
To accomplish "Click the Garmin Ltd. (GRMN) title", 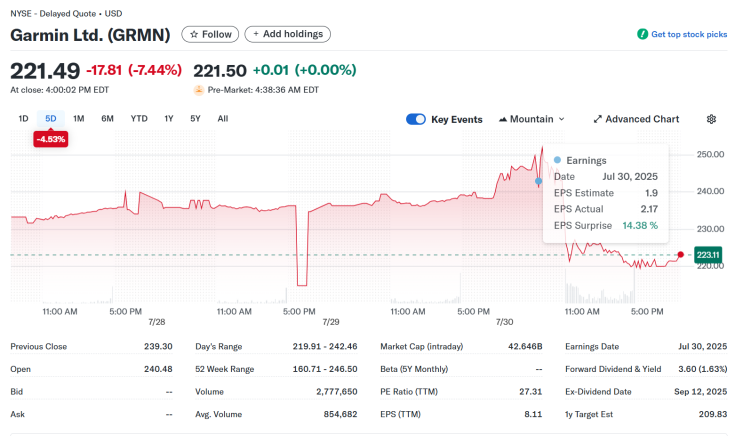I will tap(90, 35).
